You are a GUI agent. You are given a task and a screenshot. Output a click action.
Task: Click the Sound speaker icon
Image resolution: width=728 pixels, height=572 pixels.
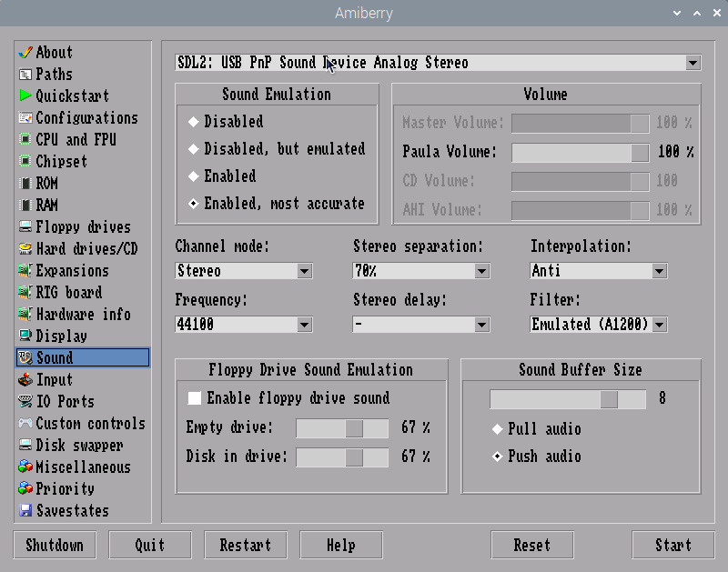click(25, 357)
